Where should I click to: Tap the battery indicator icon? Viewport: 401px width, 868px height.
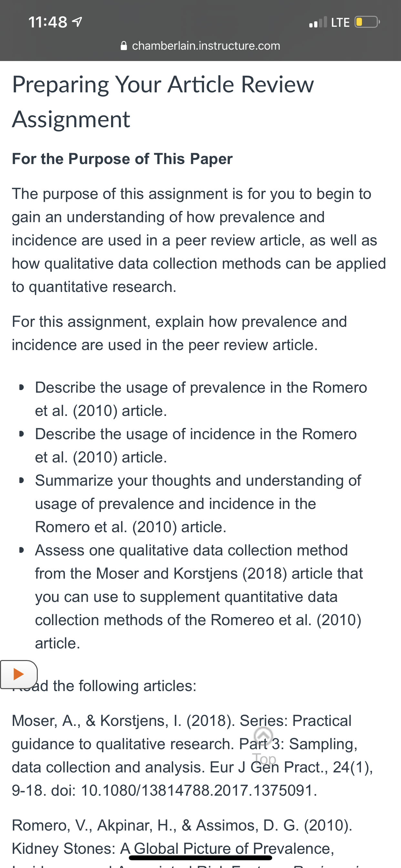tap(367, 22)
